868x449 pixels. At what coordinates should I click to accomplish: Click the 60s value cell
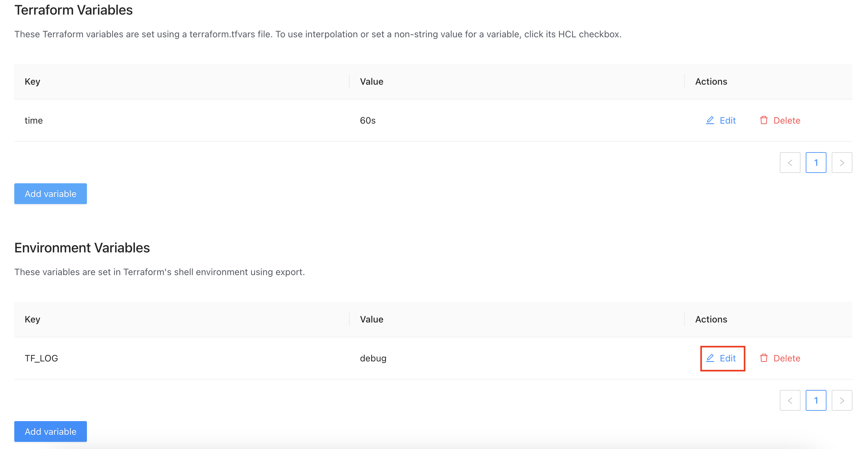click(x=368, y=120)
